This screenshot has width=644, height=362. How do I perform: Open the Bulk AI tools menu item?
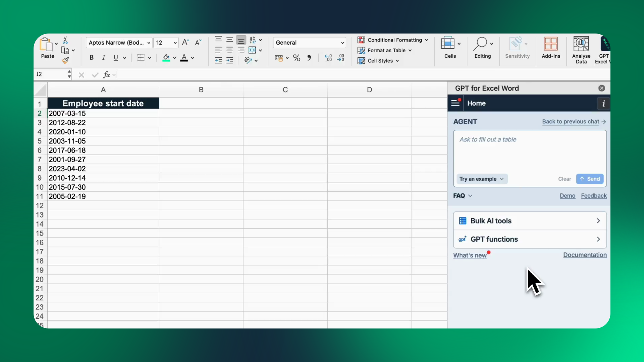pyautogui.click(x=530, y=221)
